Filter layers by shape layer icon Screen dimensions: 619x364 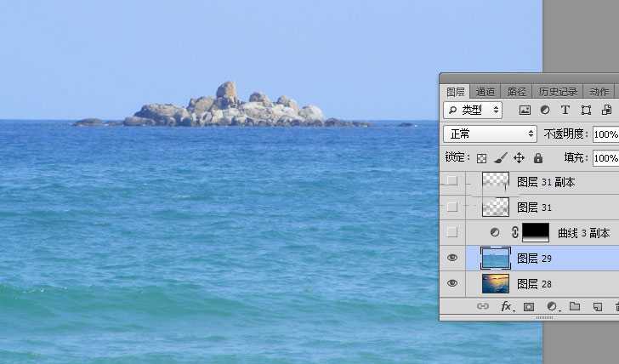click(586, 110)
